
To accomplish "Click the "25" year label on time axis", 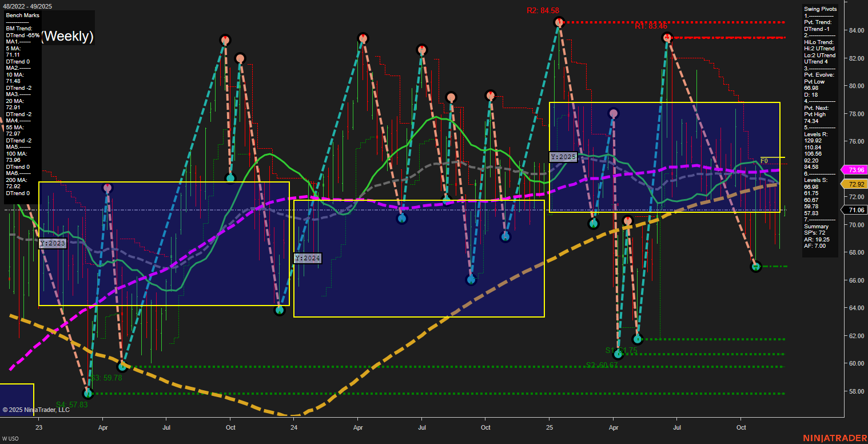I will 549,427.
